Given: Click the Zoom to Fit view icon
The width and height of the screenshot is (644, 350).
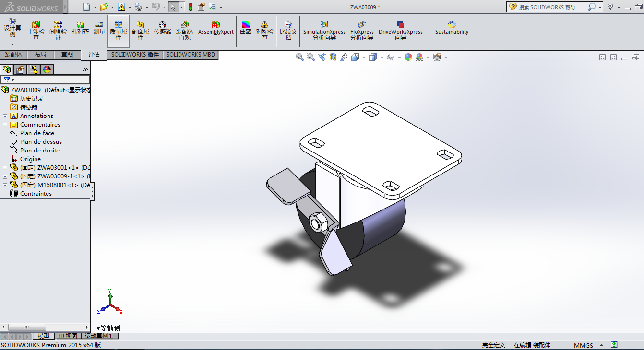Looking at the screenshot, I should 300,57.
